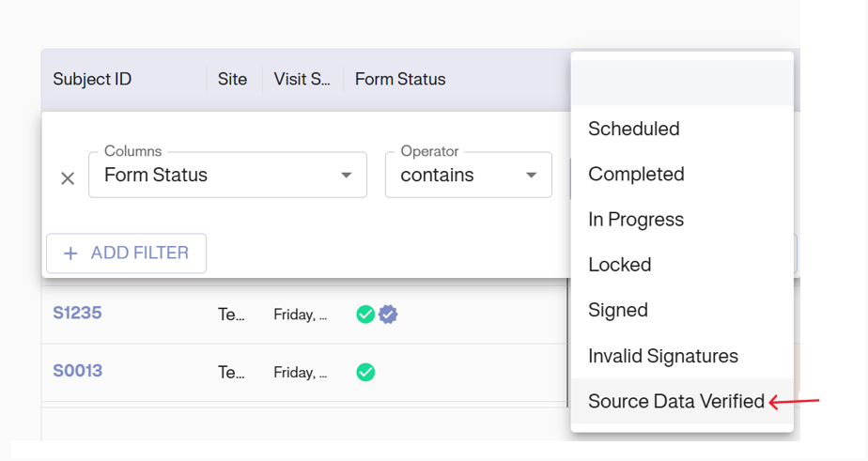Select In Progress from the list
The height and width of the screenshot is (461, 868).
coord(636,220)
